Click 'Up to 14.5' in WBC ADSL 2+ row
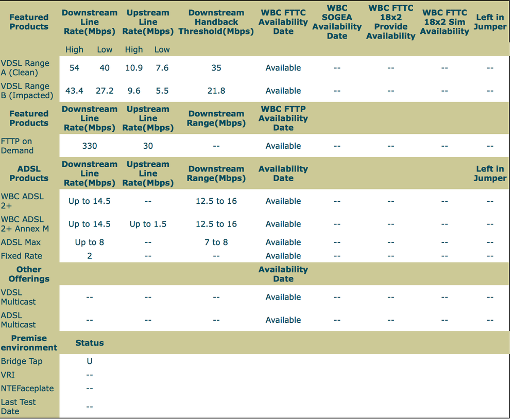This screenshot has width=514, height=420. [90, 201]
